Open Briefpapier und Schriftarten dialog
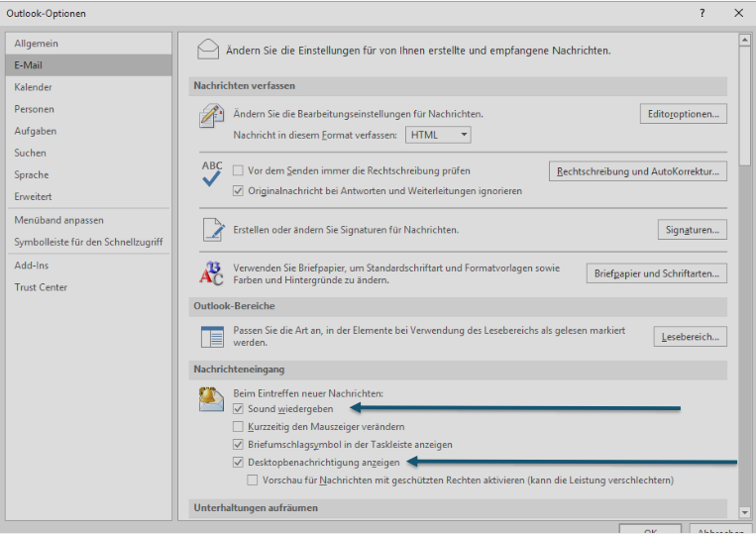The width and height of the screenshot is (756, 534). 656,273
